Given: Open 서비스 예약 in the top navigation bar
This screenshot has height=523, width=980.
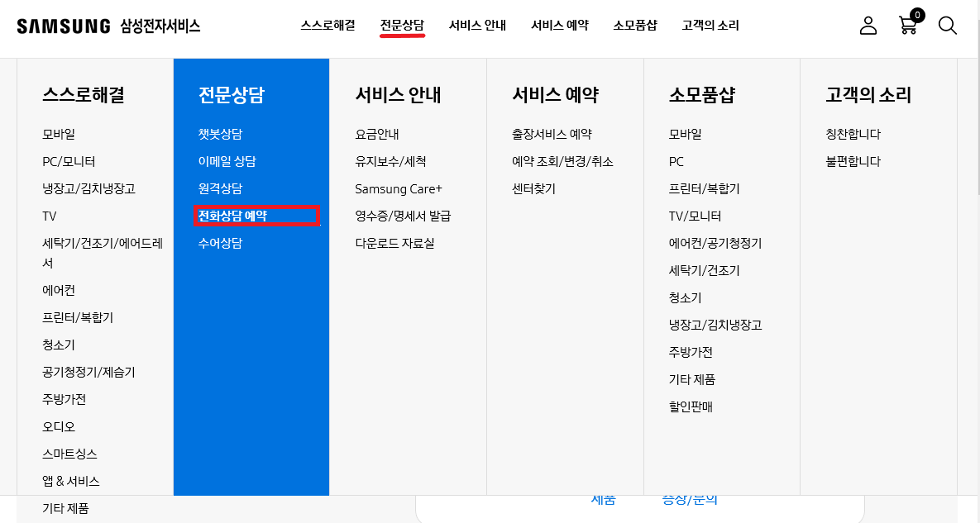Looking at the screenshot, I should point(560,26).
